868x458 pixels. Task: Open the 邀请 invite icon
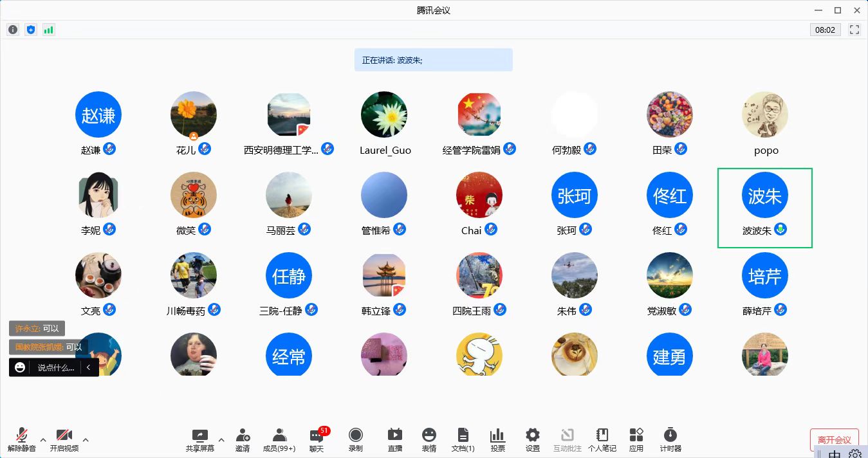coord(243,440)
